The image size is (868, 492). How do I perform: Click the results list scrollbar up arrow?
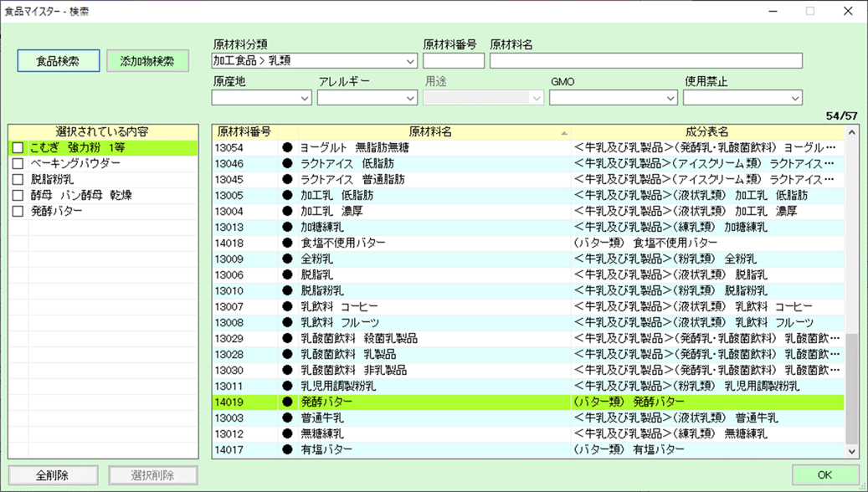(x=851, y=132)
